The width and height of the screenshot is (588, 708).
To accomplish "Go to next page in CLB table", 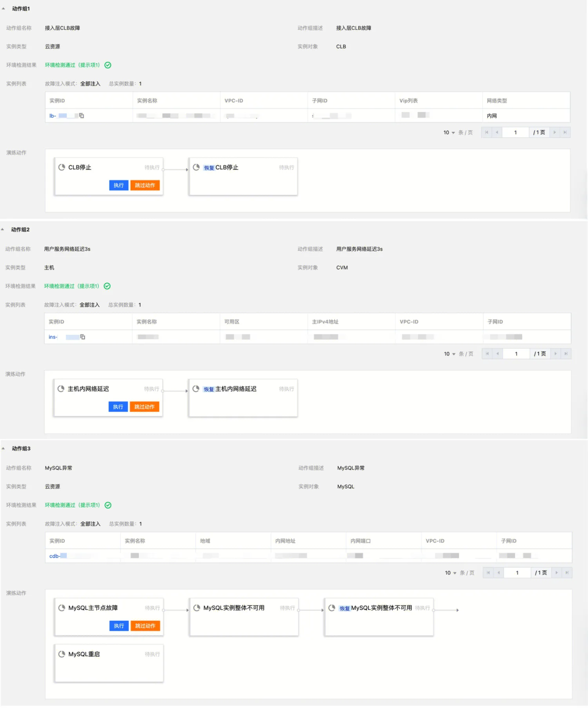I will coord(555,132).
